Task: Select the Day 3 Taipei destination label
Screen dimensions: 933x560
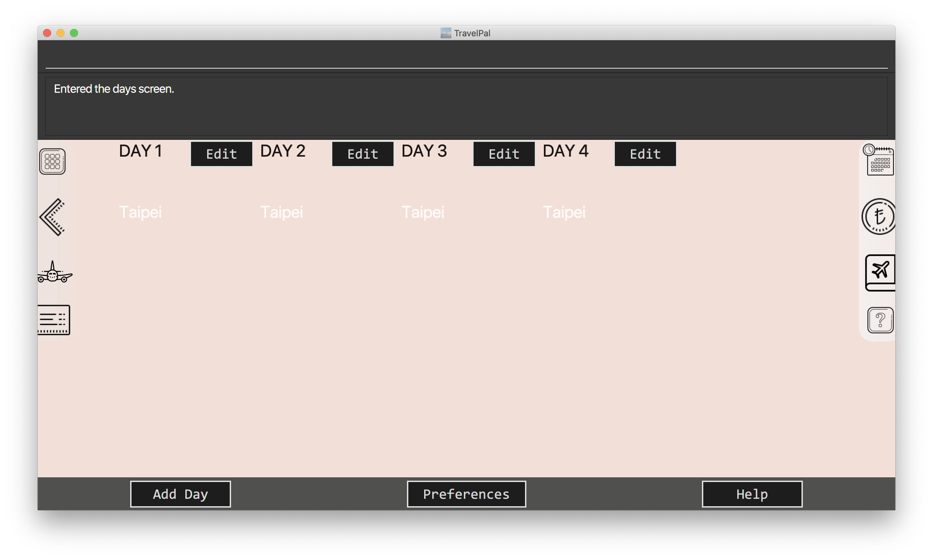Action: pos(423,212)
